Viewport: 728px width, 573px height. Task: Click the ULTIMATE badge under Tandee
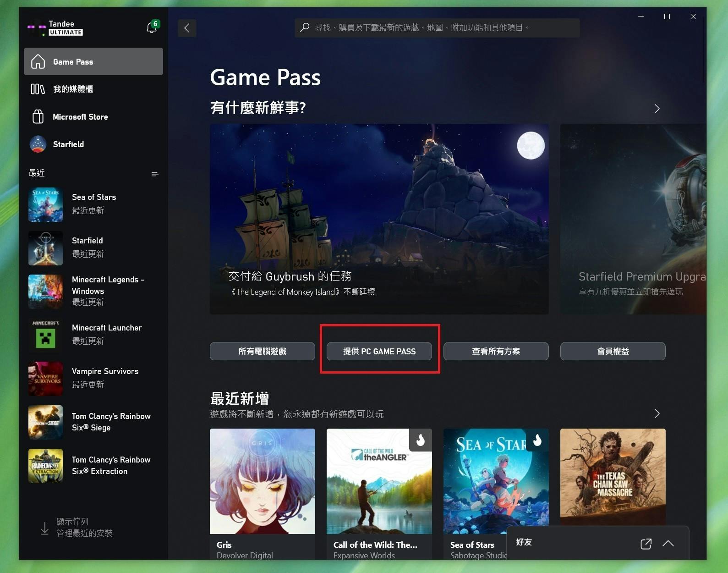click(x=66, y=33)
